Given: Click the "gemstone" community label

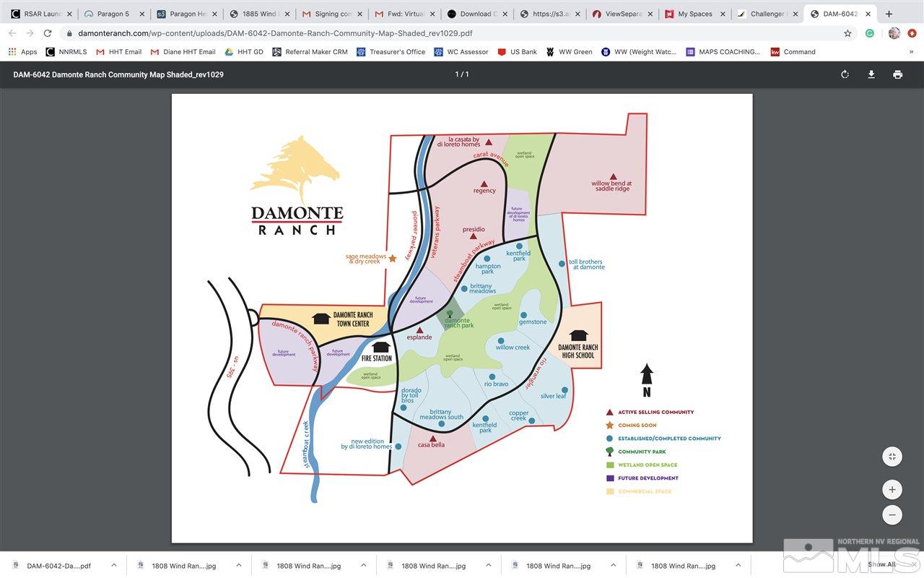Looking at the screenshot, I should (x=533, y=322).
